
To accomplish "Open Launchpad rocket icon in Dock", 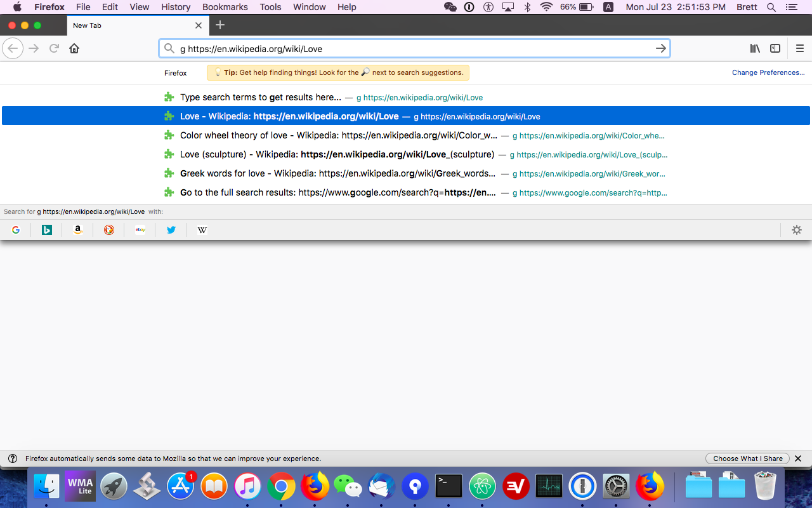I will pos(114,487).
